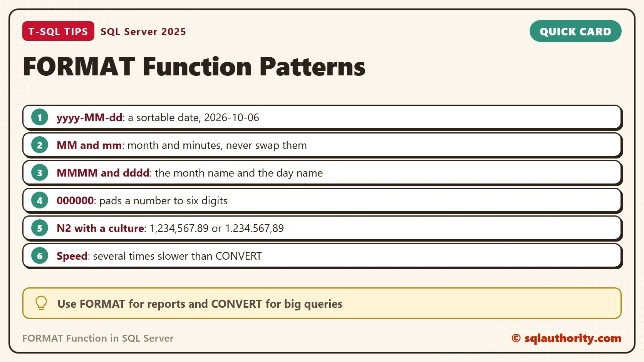
Task: Select the MMMM and dddd row
Action: point(322,173)
